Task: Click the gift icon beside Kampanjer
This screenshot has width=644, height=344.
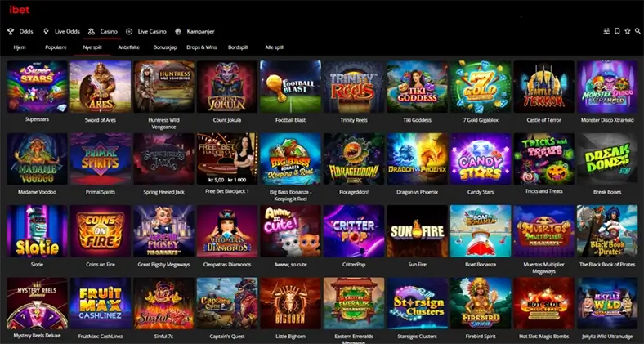Action: coord(178,31)
